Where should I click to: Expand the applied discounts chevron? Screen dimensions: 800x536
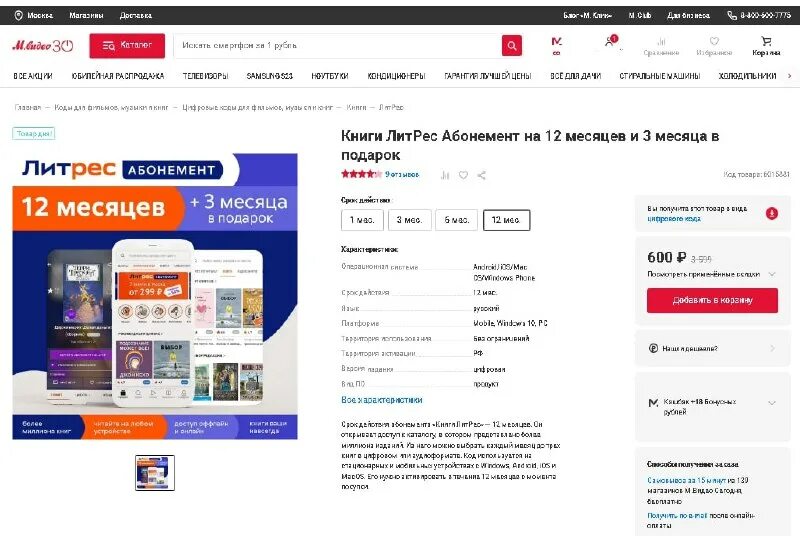(772, 274)
